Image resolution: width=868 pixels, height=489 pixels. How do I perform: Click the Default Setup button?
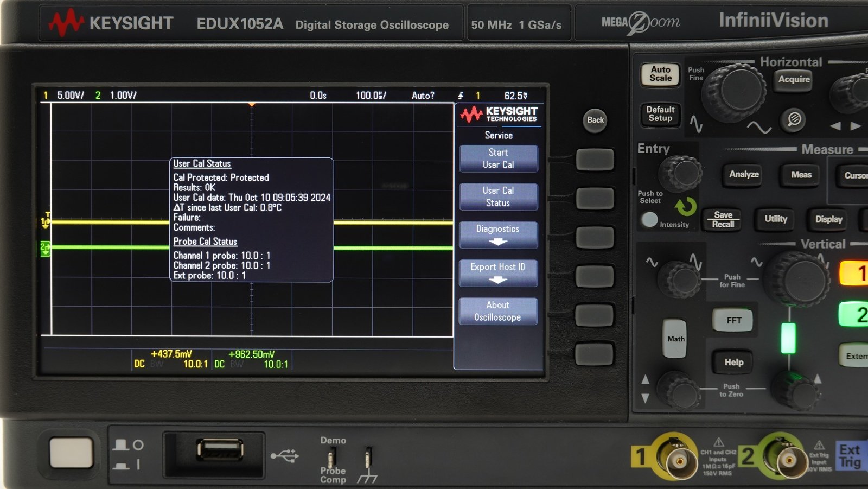coord(660,114)
